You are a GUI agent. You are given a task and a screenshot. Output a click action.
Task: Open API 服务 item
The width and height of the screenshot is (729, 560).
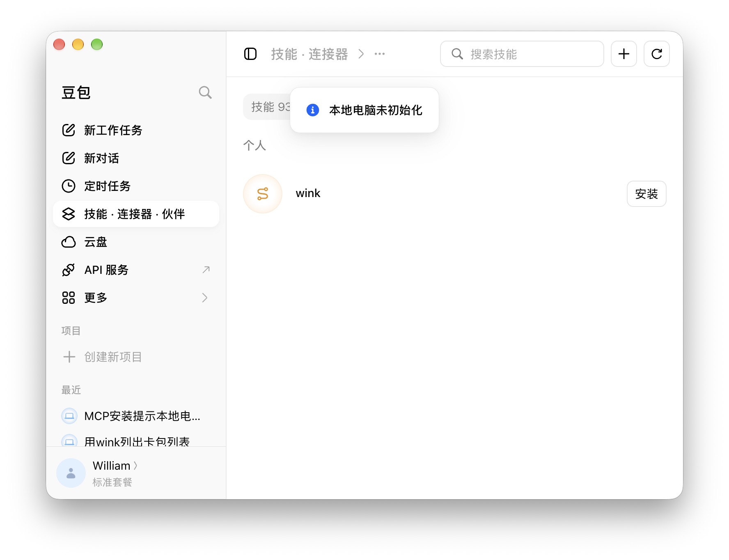[x=136, y=270]
